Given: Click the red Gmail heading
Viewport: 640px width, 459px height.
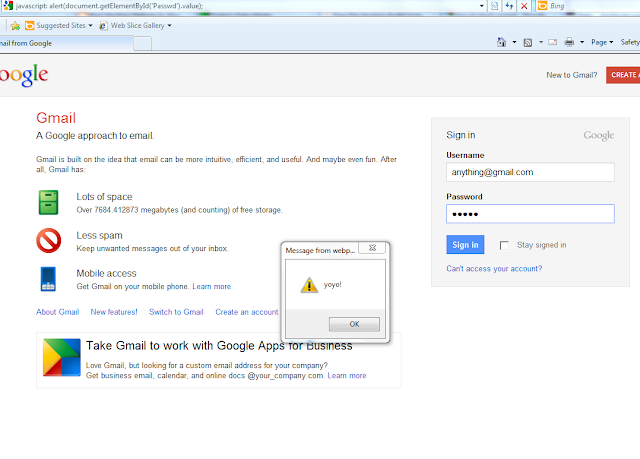Looking at the screenshot, I should pyautogui.click(x=56, y=118).
